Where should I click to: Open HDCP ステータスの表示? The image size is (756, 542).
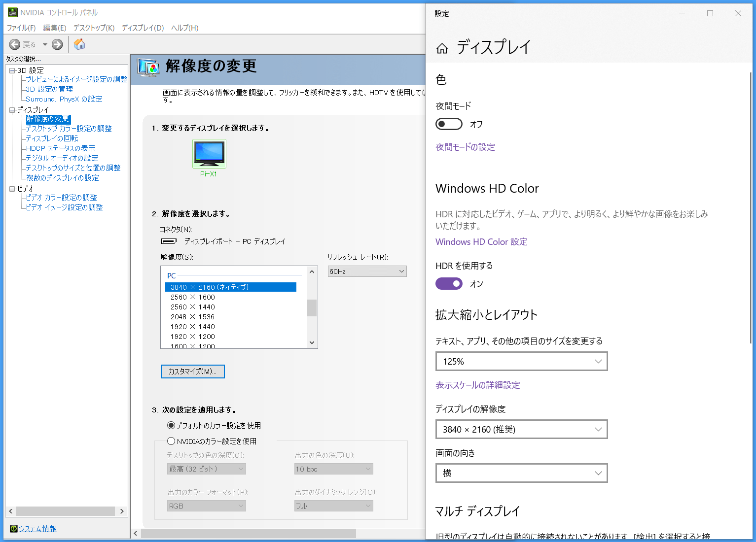tap(61, 148)
